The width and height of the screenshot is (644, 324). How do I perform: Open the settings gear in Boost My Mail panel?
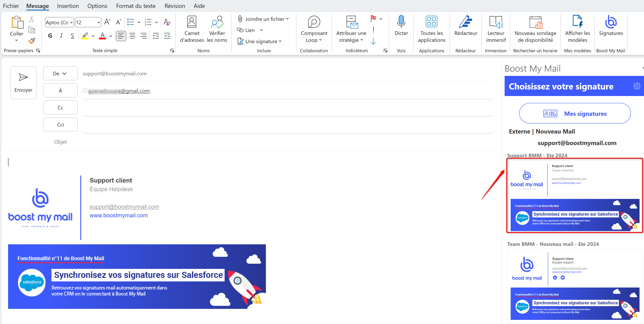(x=636, y=86)
